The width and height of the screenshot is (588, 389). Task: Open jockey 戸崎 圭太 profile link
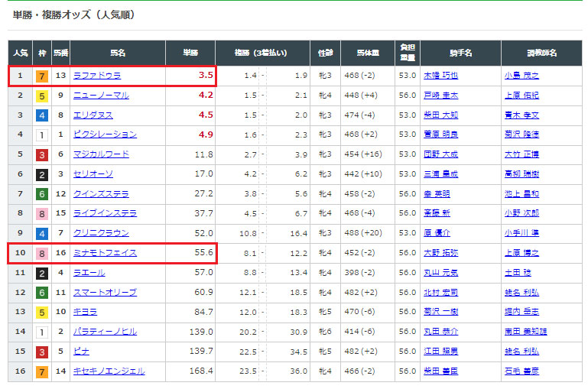coord(440,95)
